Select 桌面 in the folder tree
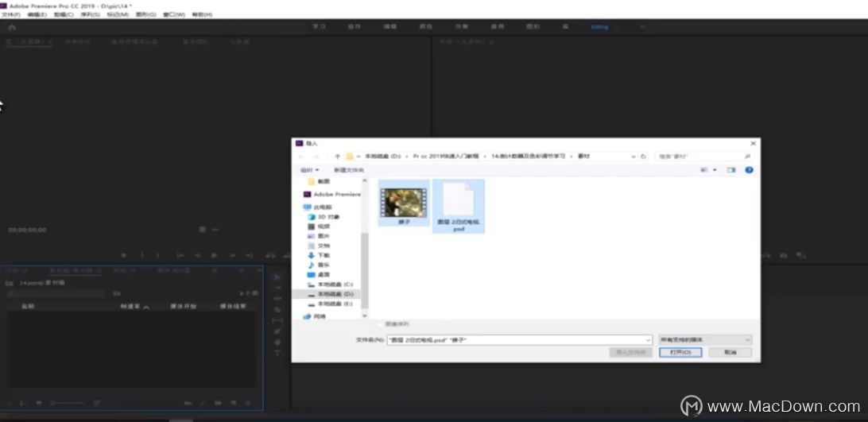This screenshot has width=868, height=422. pos(320,275)
